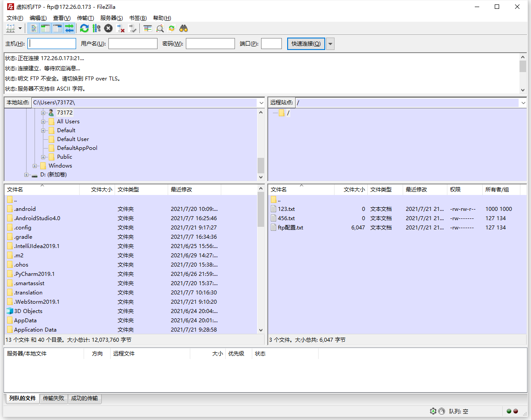
Task: Toggle directory comparison icon
Action: [x=160, y=28]
